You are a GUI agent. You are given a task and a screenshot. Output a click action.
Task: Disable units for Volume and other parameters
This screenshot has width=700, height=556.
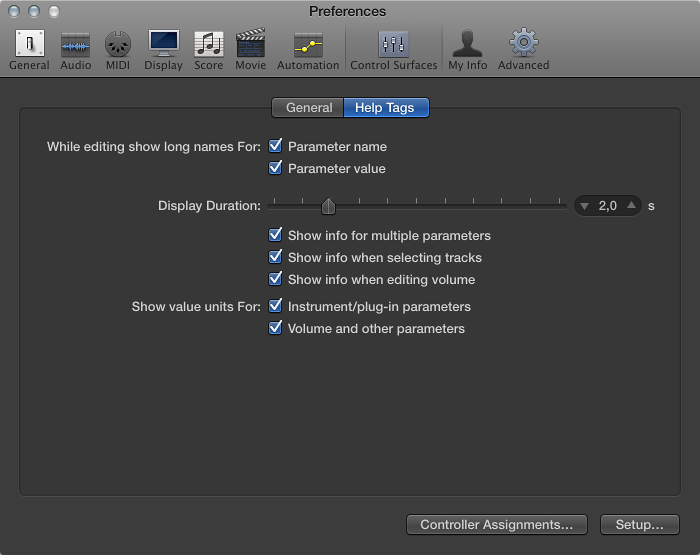275,328
